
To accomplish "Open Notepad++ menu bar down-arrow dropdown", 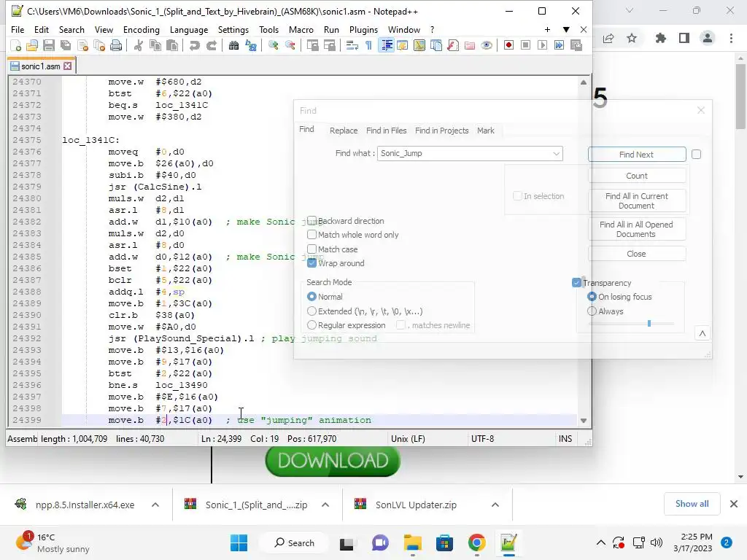I will (566, 29).
